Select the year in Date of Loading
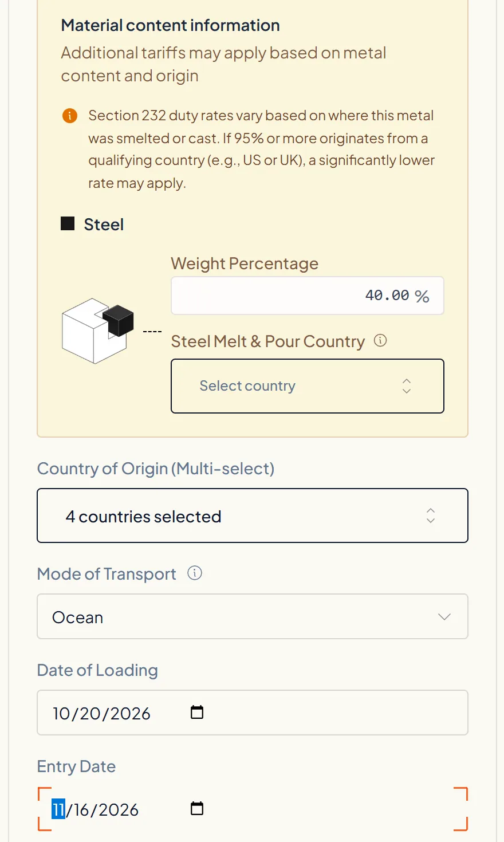 point(130,713)
